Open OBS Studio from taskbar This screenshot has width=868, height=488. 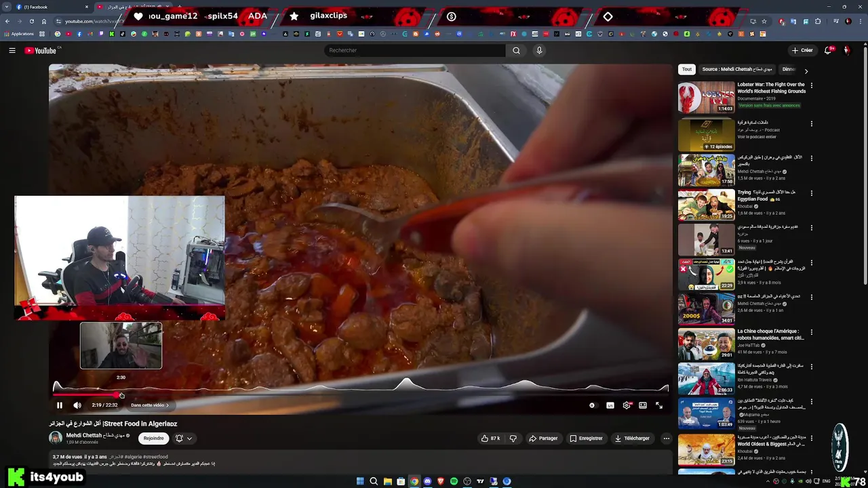point(467,481)
